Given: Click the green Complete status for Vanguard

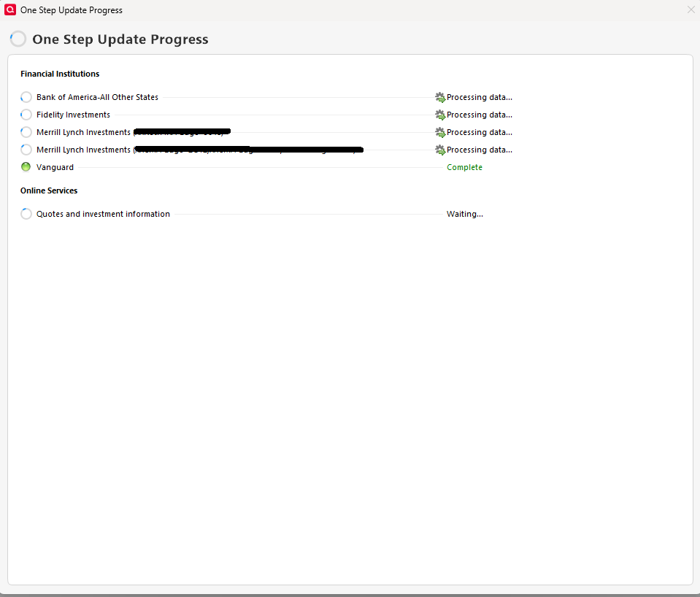Looking at the screenshot, I should 464,167.
